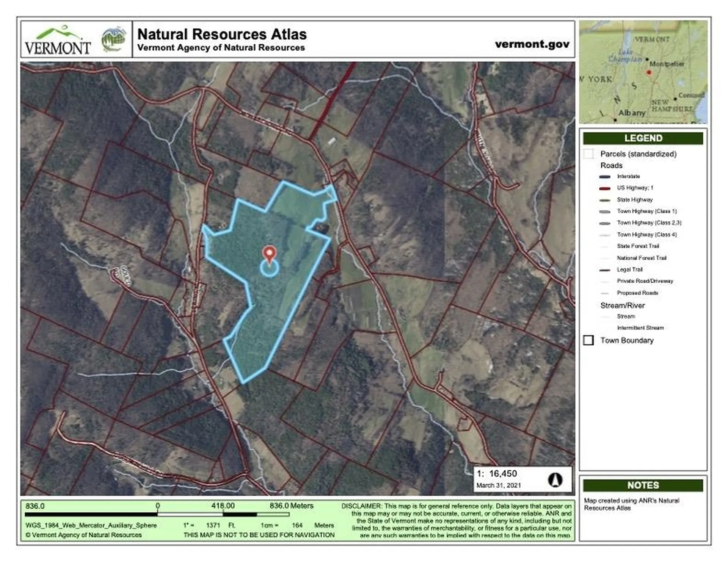Image resolution: width=728 pixels, height=562 pixels.
Task: Click the red dot on overview map
Action: [649, 72]
